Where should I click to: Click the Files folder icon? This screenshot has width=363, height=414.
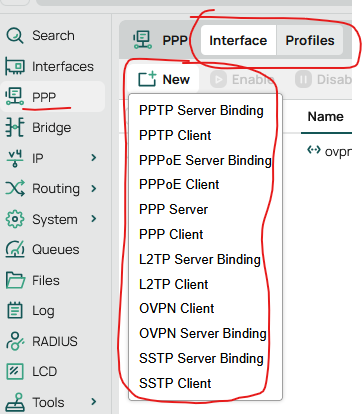(x=15, y=280)
